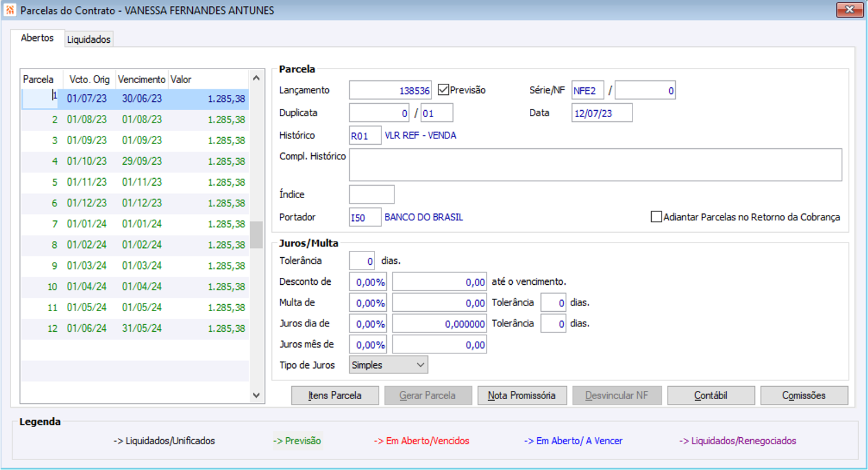
Task: Click the NF number field after Série
Action: [x=645, y=90]
